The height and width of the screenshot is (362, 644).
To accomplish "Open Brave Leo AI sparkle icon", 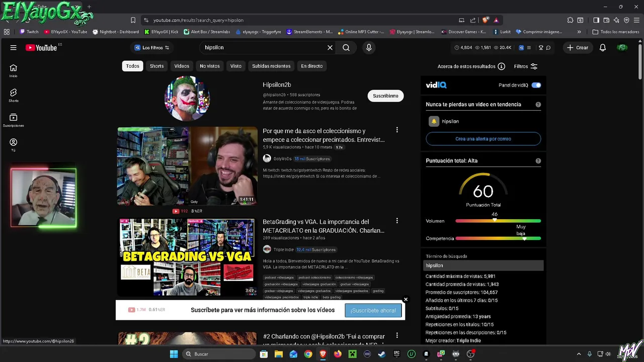I will click(616, 20).
